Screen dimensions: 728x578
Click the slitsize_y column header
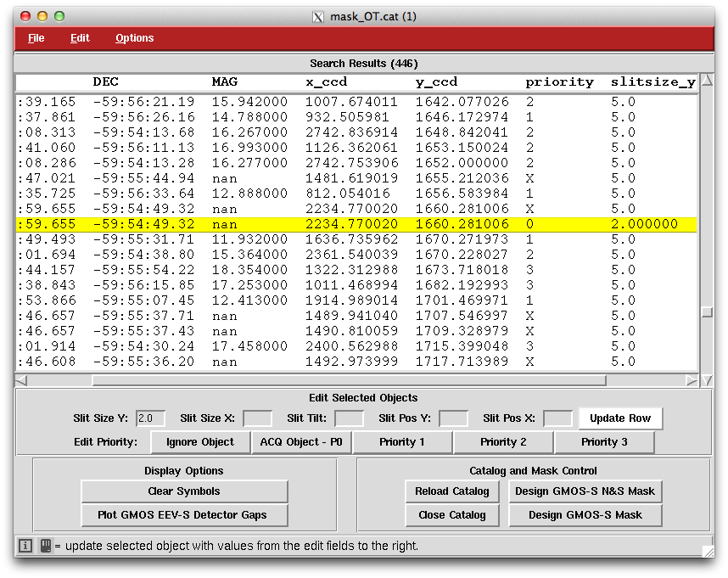pos(652,81)
